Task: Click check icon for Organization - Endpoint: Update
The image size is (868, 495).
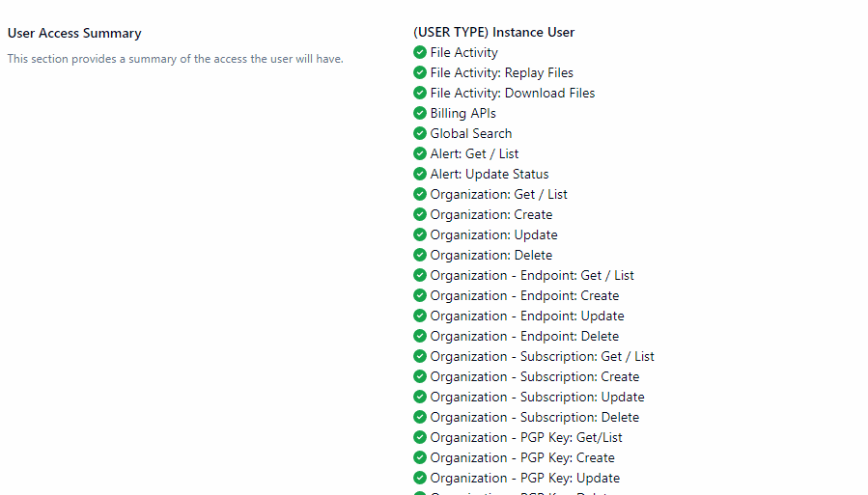Action: tap(420, 316)
